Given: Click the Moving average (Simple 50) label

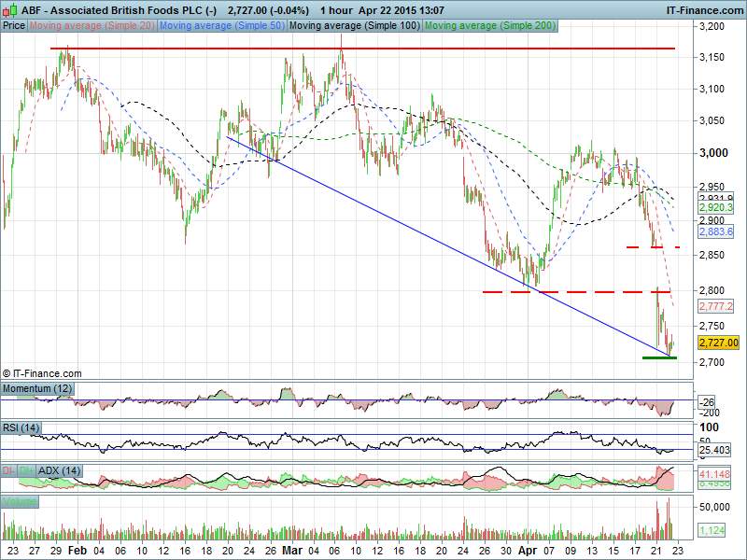Looking at the screenshot, I should click(x=221, y=26).
